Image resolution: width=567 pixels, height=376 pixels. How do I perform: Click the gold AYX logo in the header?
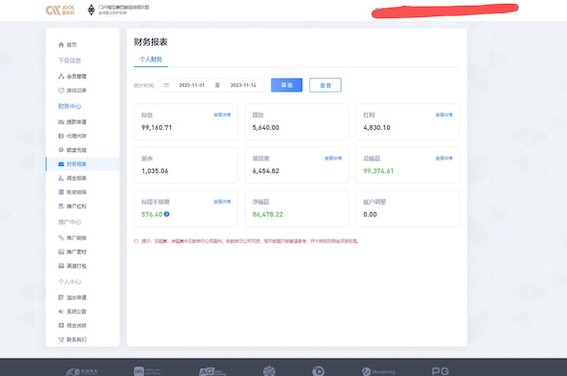pos(60,10)
